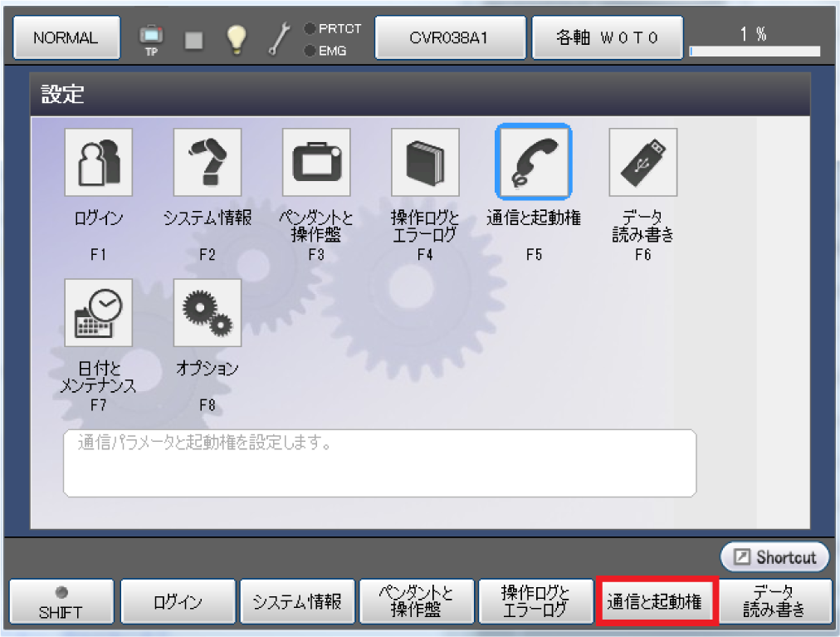Open データ読み書き USB stick icon

(x=642, y=162)
